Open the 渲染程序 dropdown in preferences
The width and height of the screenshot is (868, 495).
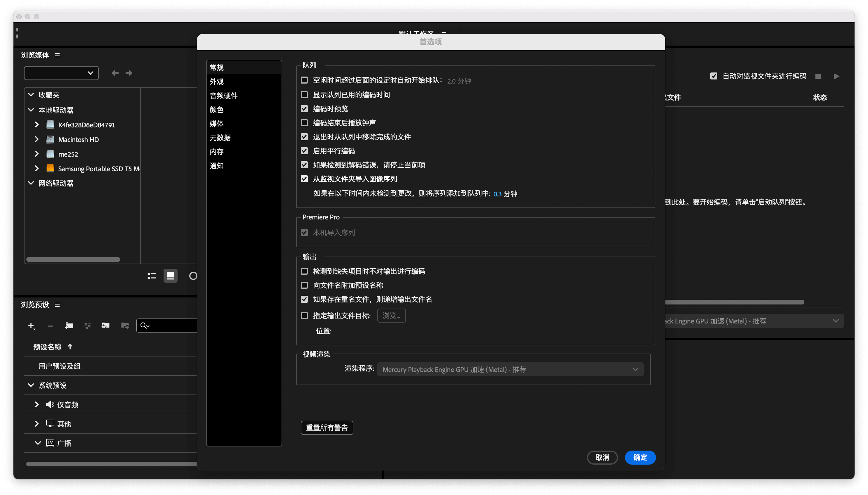[510, 369]
